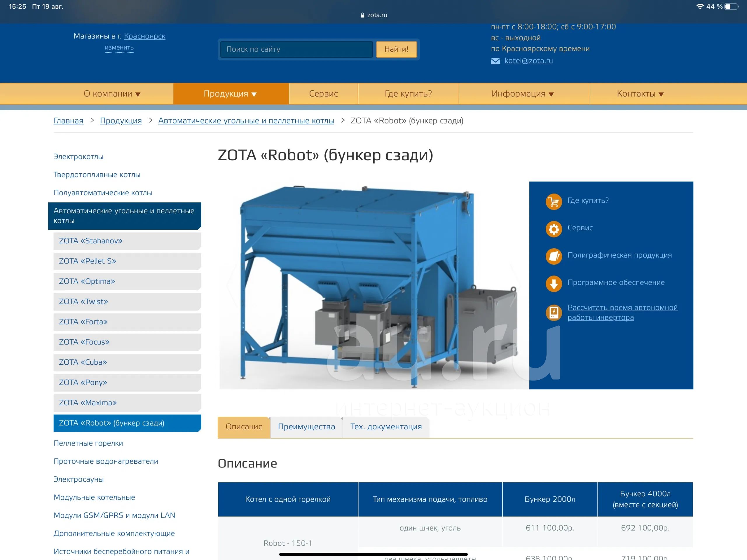Switch to the Описание tab
Image resolution: width=747 pixels, height=560 pixels.
click(x=244, y=427)
